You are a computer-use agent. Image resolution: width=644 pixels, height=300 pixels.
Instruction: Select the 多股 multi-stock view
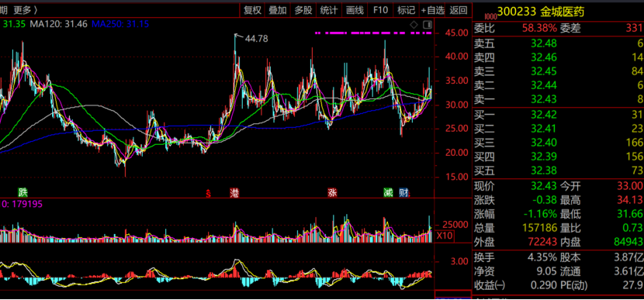pyautogui.click(x=303, y=10)
